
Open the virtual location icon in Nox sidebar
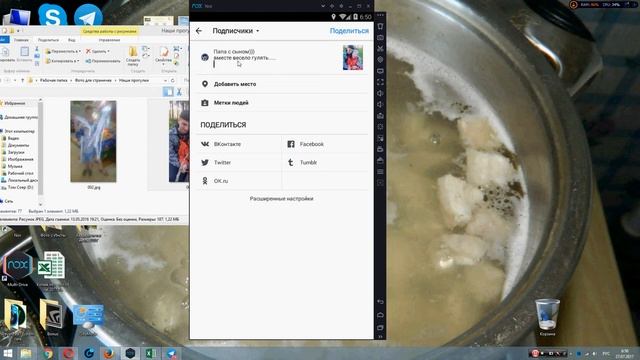380,60
